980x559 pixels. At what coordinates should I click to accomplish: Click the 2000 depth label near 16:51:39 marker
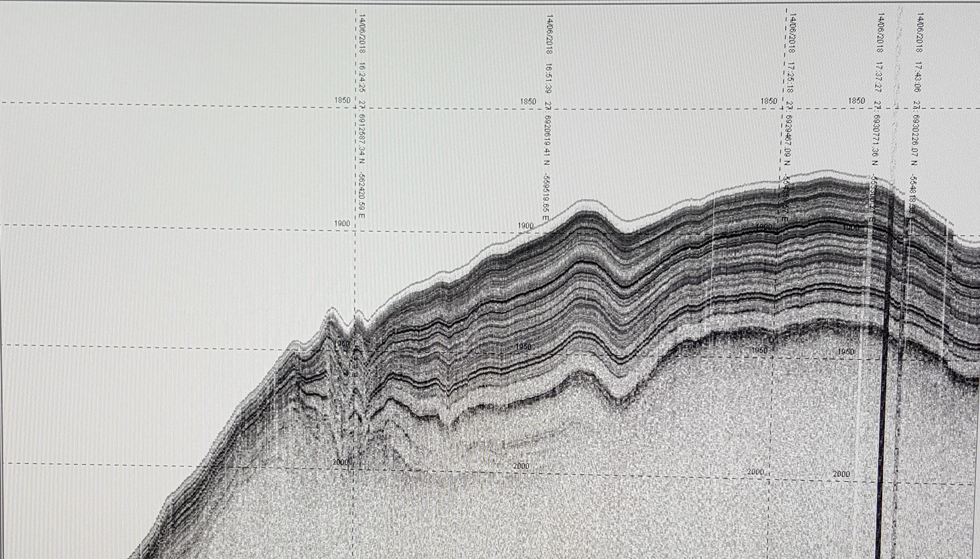pos(521,466)
